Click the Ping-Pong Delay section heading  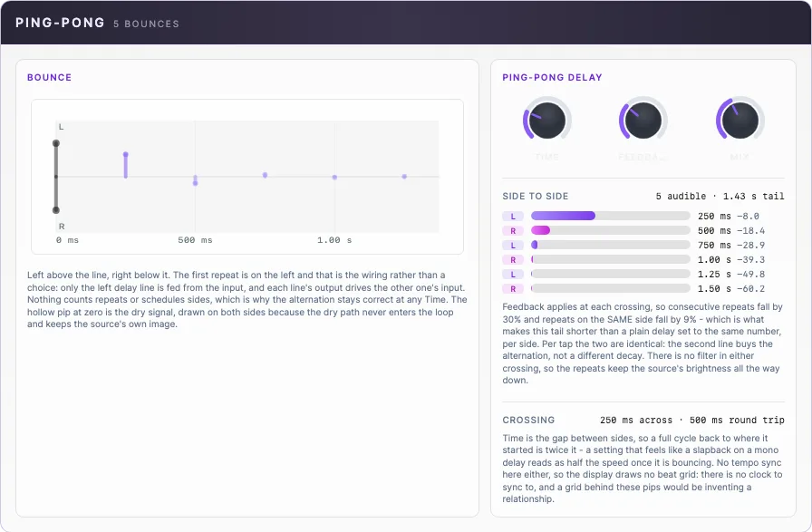pyautogui.click(x=552, y=77)
